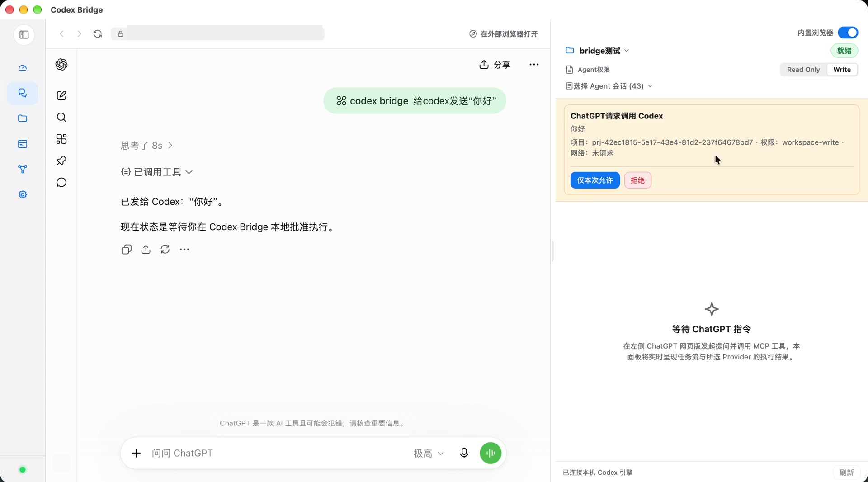
Task: Open ChatGPT search chats icon
Action: coord(61,118)
